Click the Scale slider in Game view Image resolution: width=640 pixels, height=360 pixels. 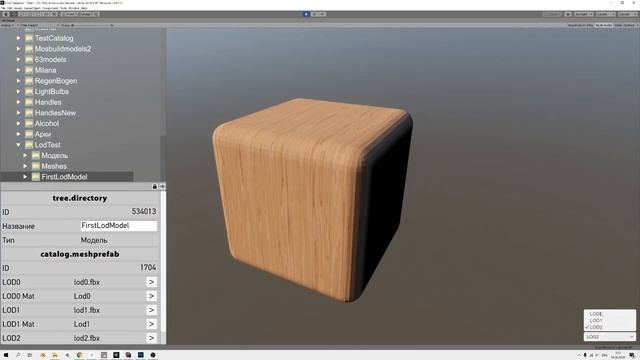(x=92, y=25)
